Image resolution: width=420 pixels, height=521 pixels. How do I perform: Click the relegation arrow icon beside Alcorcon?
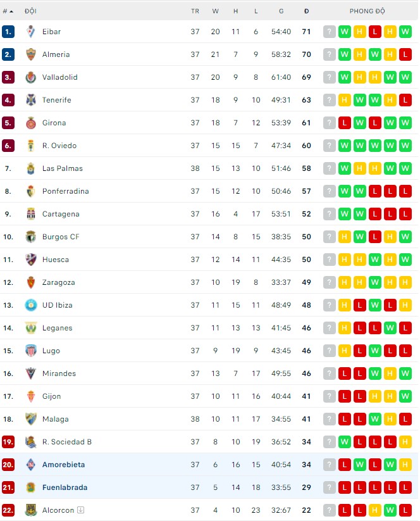pos(81,510)
